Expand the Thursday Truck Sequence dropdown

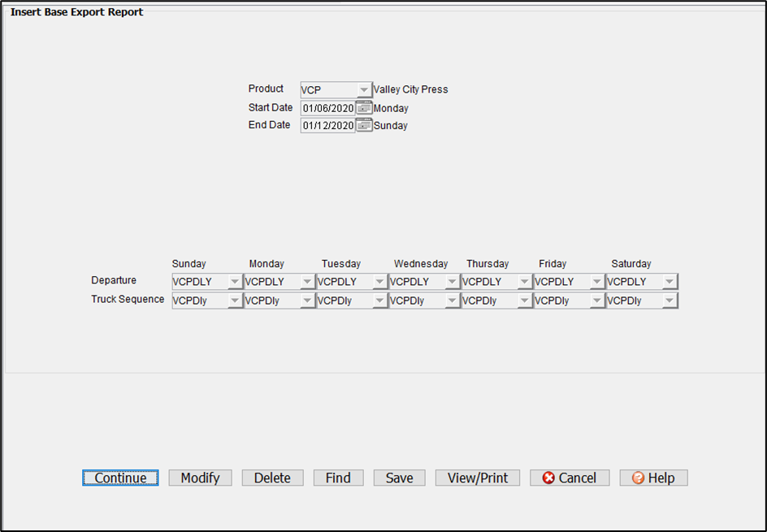524,301
